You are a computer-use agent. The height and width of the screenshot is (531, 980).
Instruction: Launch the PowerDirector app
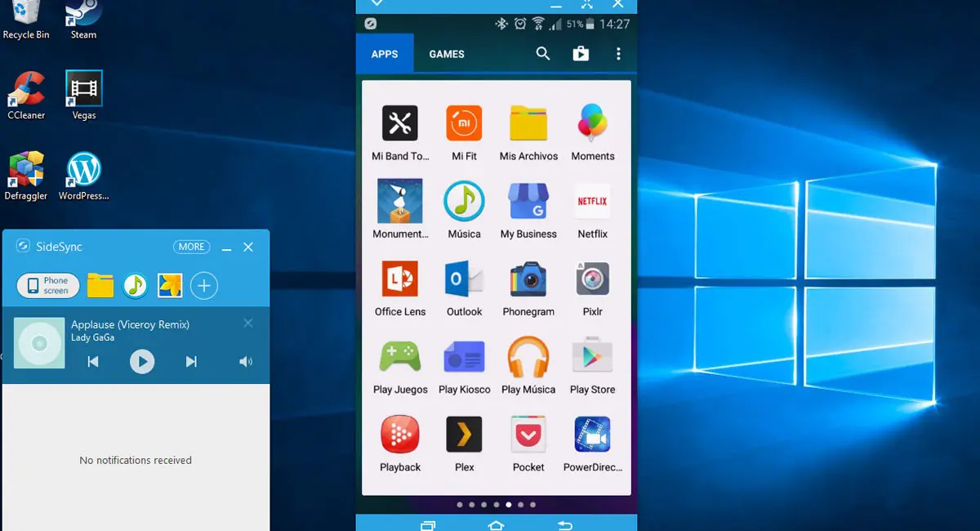click(x=592, y=434)
